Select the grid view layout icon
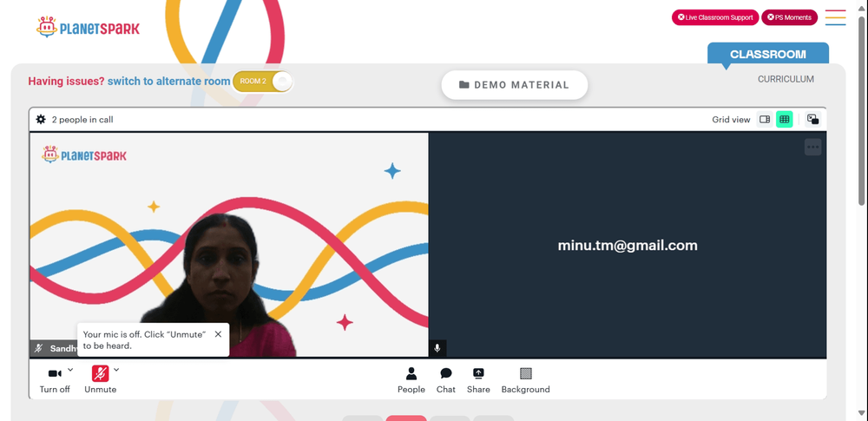Image resolution: width=868 pixels, height=421 pixels. 784,119
